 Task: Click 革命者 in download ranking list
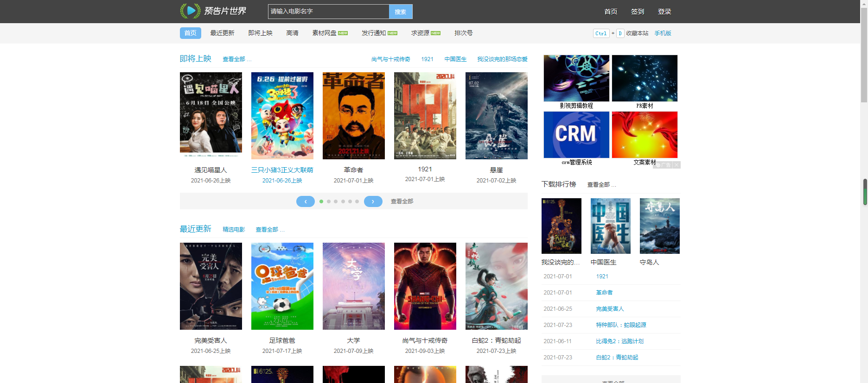click(x=604, y=293)
